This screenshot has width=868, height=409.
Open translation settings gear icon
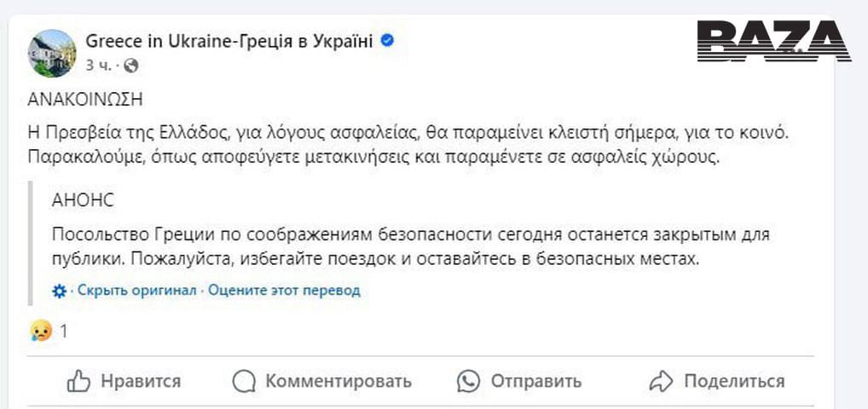pyautogui.click(x=59, y=291)
